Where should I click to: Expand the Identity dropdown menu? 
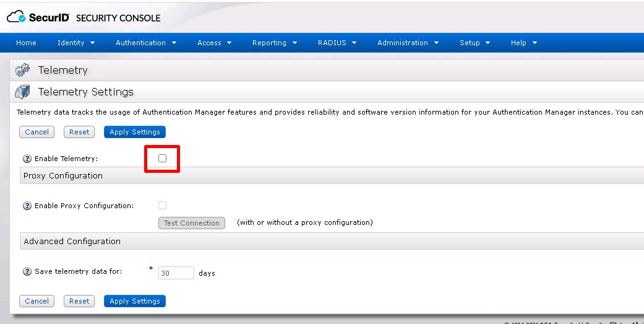click(76, 43)
